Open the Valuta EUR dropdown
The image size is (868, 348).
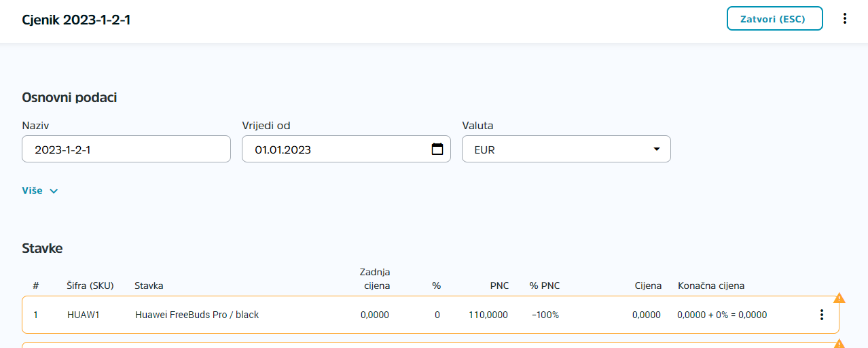pyautogui.click(x=566, y=149)
